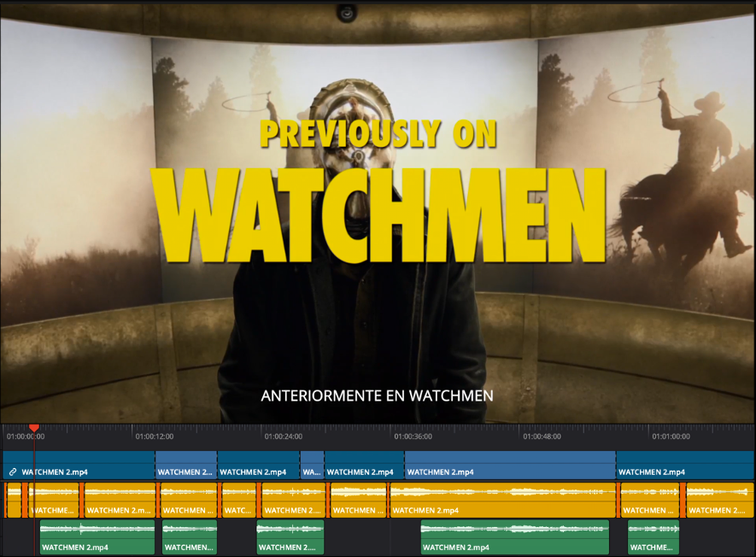Select the longest green audio clip

(514, 537)
